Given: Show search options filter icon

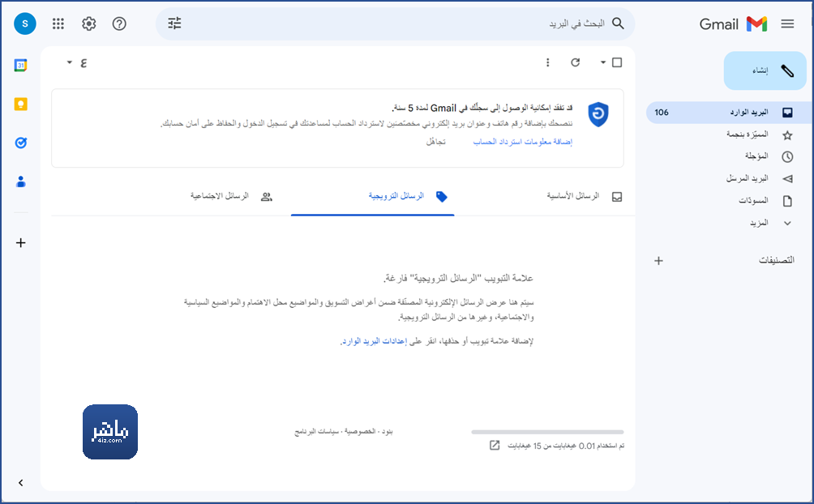Looking at the screenshot, I should pos(174,23).
